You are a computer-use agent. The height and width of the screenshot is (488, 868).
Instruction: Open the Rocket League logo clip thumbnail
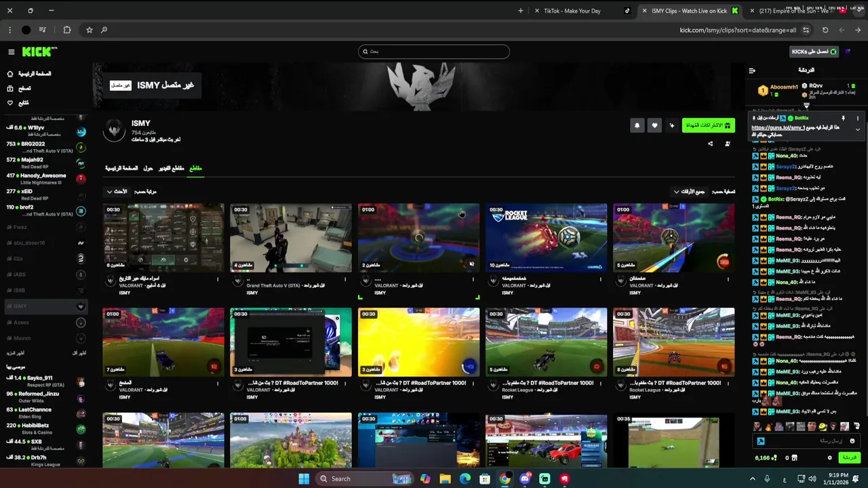(546, 238)
